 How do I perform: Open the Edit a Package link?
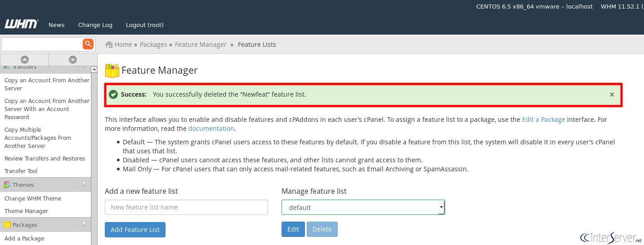[543, 120]
